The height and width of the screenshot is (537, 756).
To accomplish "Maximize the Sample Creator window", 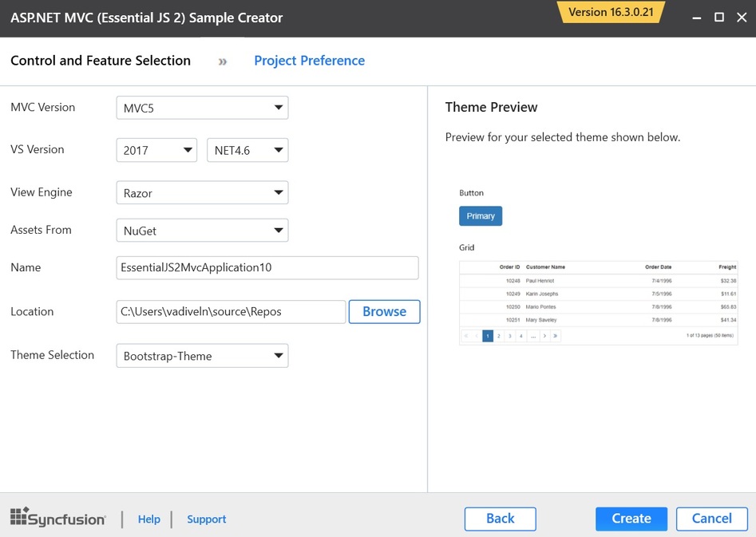I will (x=718, y=18).
